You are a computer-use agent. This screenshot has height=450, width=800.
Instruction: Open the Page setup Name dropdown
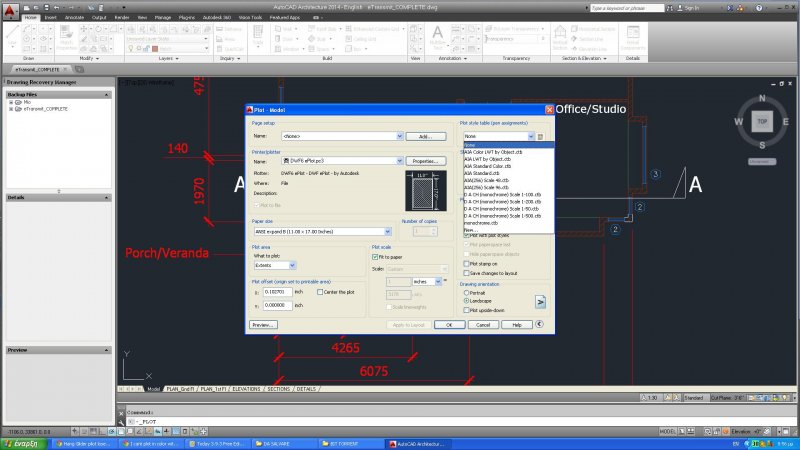tap(399, 136)
